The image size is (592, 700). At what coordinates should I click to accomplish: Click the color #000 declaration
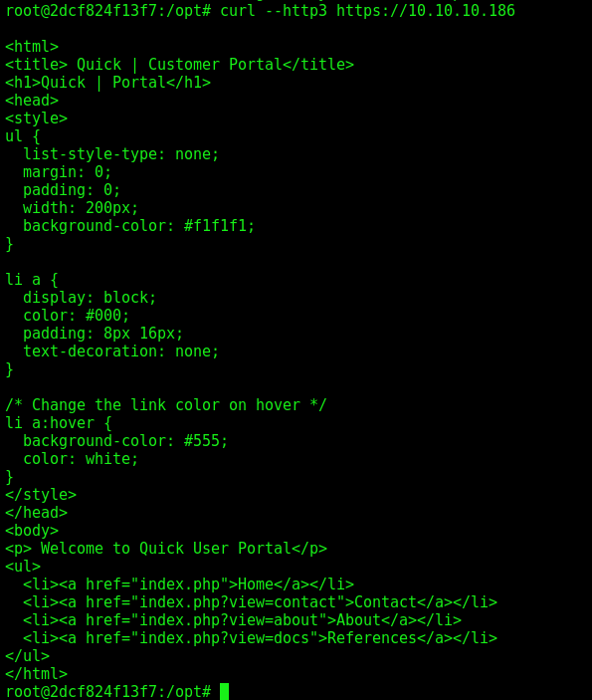[x=77, y=316]
